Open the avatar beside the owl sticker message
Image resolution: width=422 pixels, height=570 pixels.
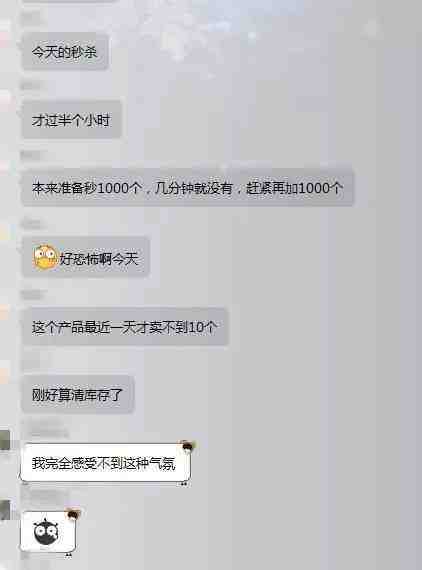click(5, 510)
